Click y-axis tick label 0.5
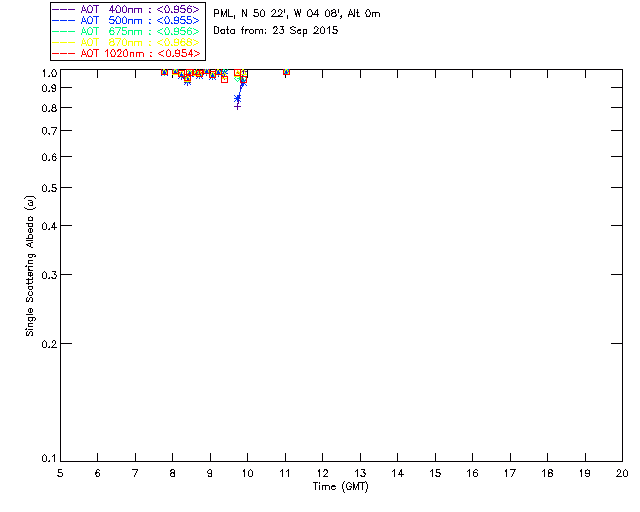Viewport: 640px width, 512px height. click(49, 188)
